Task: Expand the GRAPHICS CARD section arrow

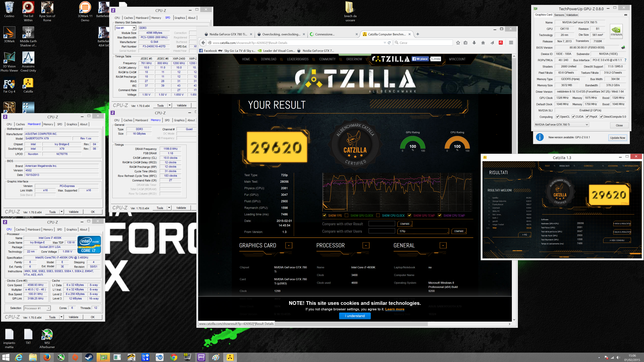Action: tap(289, 246)
